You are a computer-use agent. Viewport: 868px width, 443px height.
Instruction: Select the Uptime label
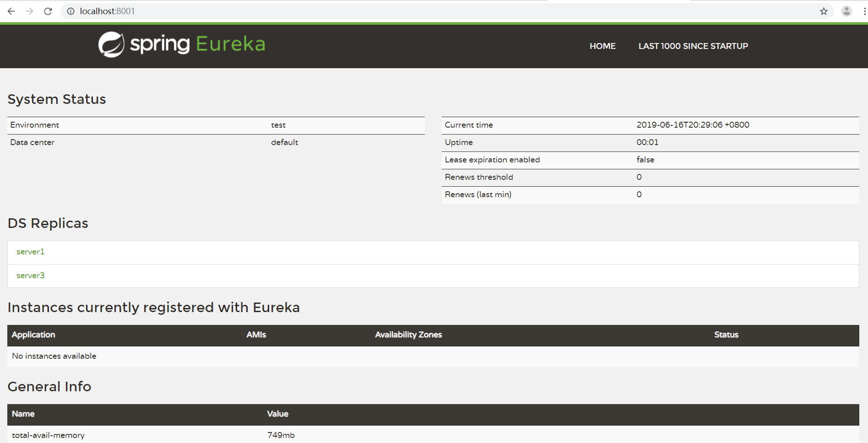coord(459,142)
